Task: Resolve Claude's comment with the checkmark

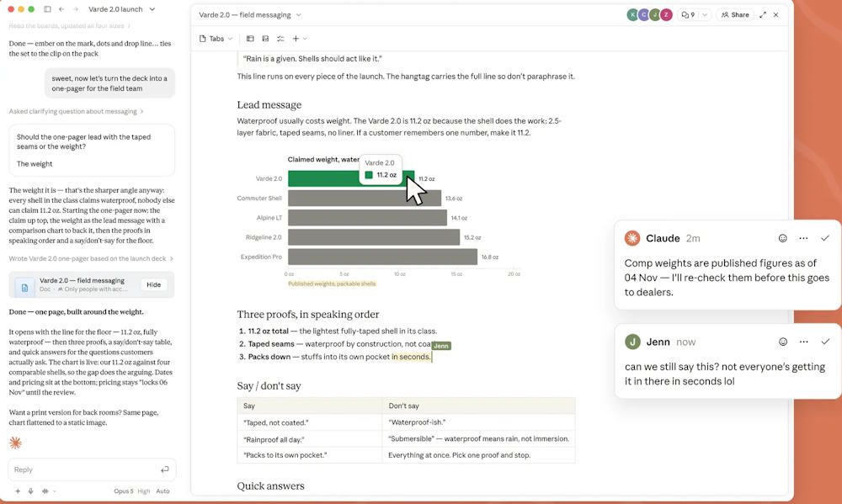Action: click(x=825, y=238)
